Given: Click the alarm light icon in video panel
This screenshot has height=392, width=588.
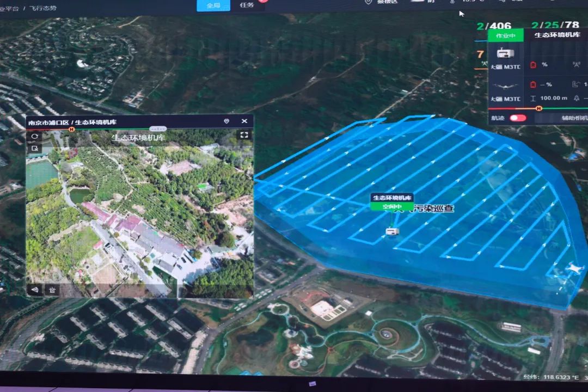Looking at the screenshot, I should click(52, 290).
